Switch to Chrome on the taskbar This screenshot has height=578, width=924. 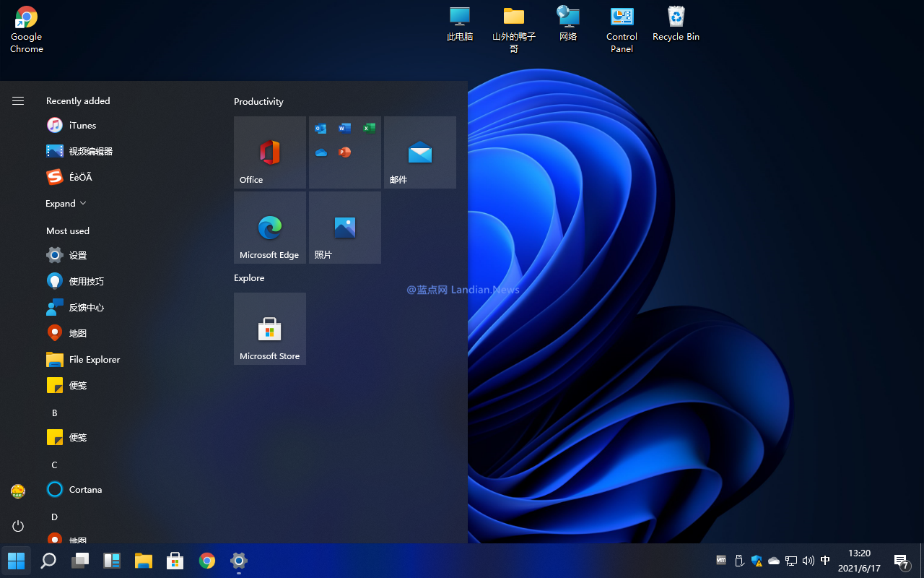[x=207, y=561]
